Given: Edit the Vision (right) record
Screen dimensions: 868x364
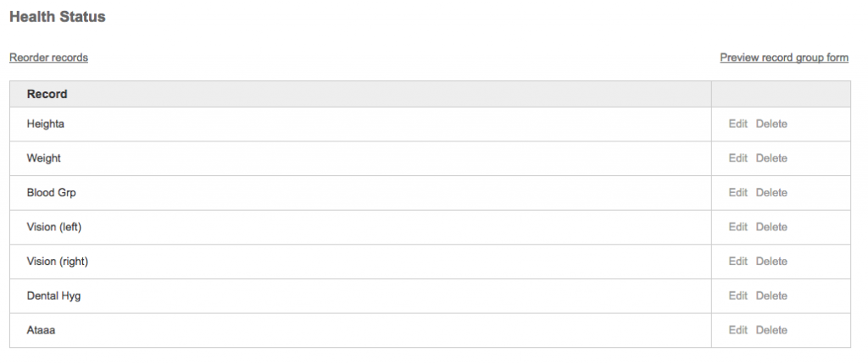Looking at the screenshot, I should pos(737,262).
